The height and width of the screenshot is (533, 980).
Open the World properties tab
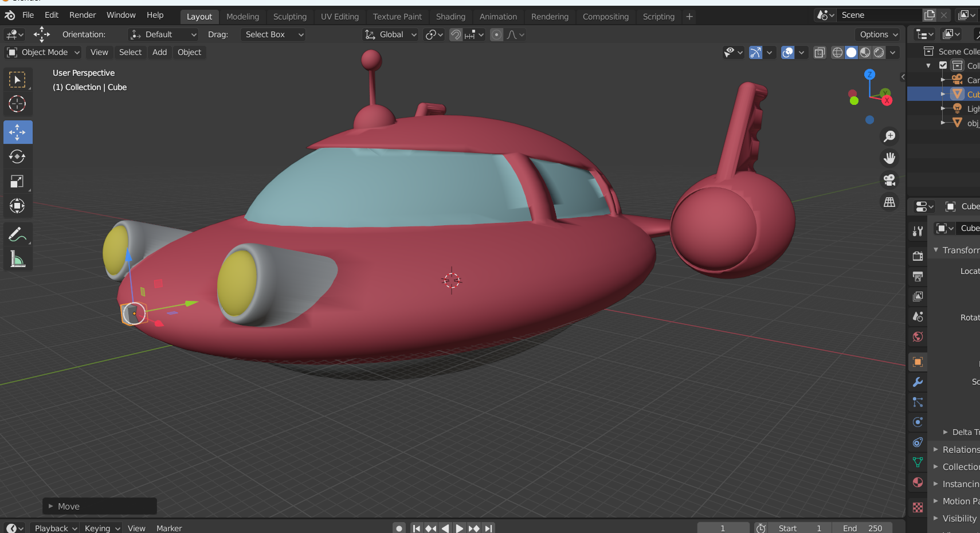[918, 336]
